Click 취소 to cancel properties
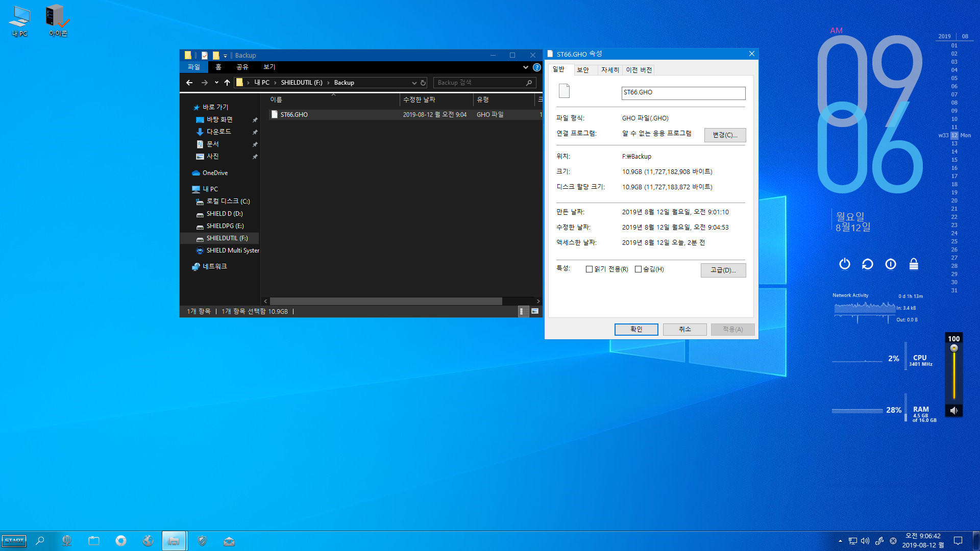 [685, 330]
